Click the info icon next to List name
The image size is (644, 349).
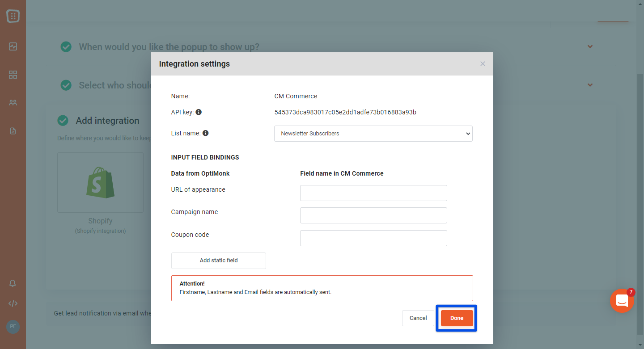206,133
